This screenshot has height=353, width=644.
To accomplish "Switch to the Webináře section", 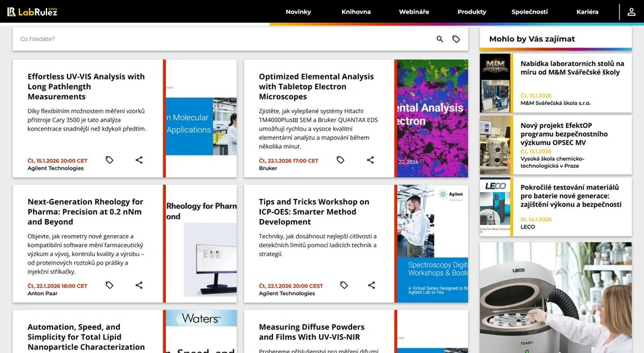I will (x=414, y=12).
